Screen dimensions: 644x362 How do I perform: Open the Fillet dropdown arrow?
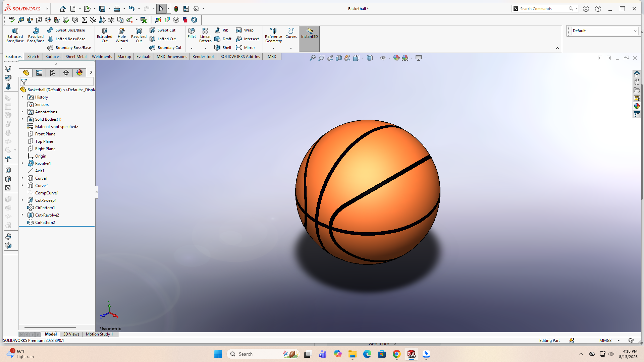[192, 48]
